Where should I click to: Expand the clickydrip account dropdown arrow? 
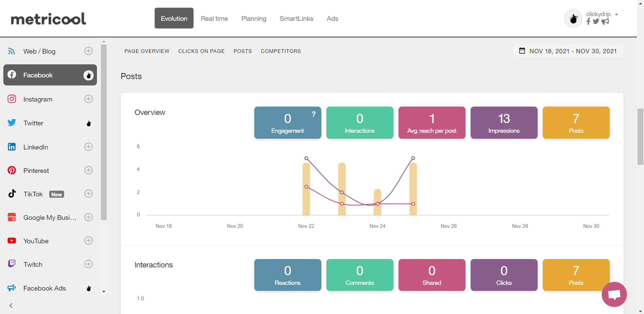616,14
